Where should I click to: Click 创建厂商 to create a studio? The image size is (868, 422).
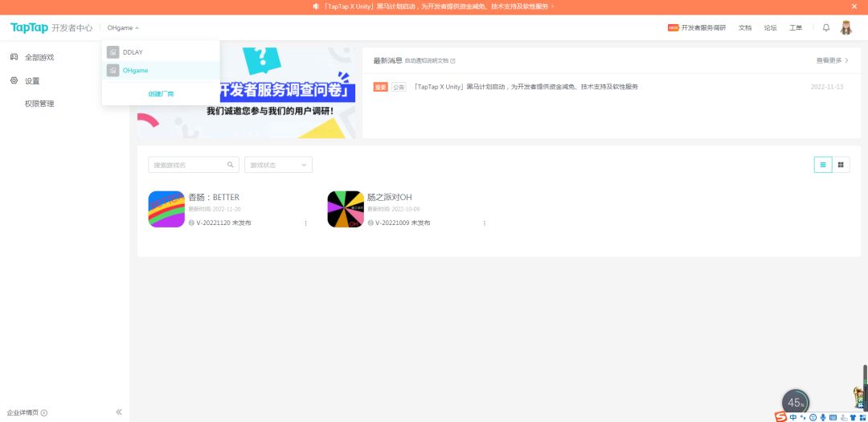coord(161,94)
